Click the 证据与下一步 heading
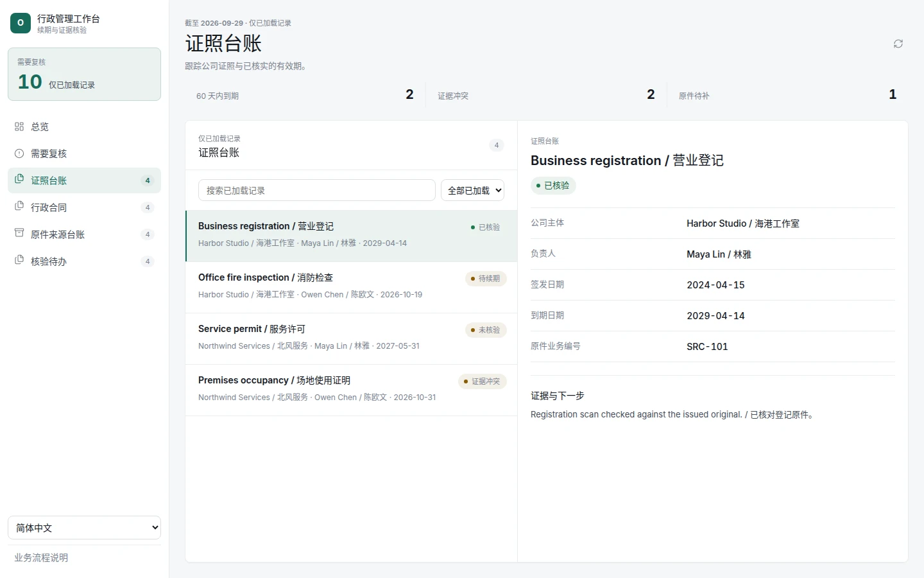Image resolution: width=924 pixels, height=578 pixels. (x=558, y=396)
